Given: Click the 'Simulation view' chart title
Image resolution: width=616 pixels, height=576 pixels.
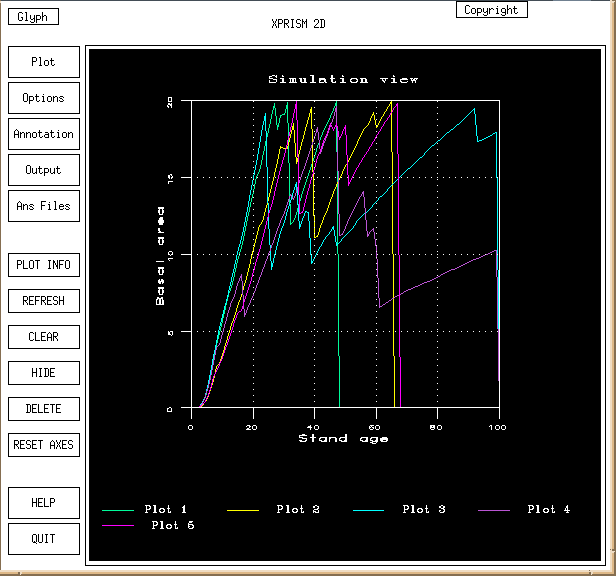Looking at the screenshot, I should coord(343,79).
